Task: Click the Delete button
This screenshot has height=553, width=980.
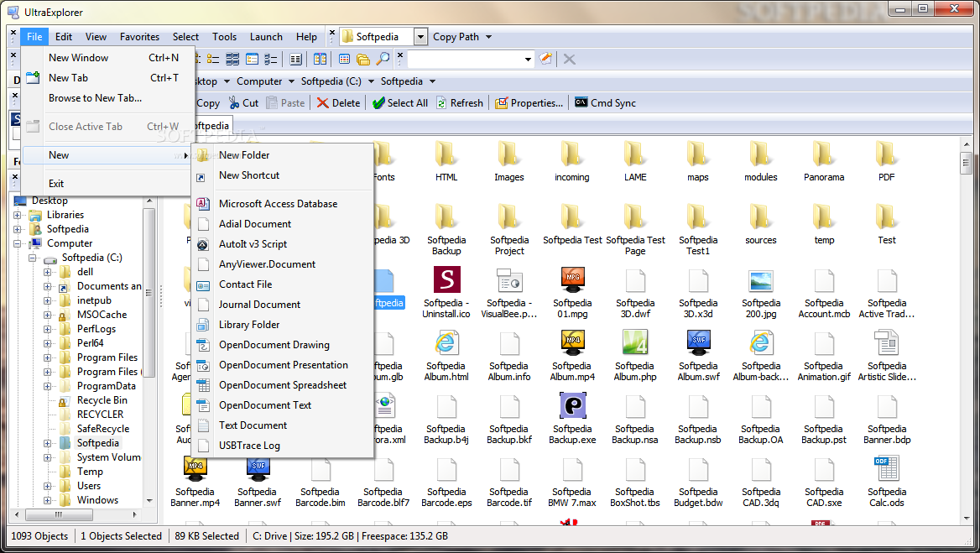Action: (338, 103)
